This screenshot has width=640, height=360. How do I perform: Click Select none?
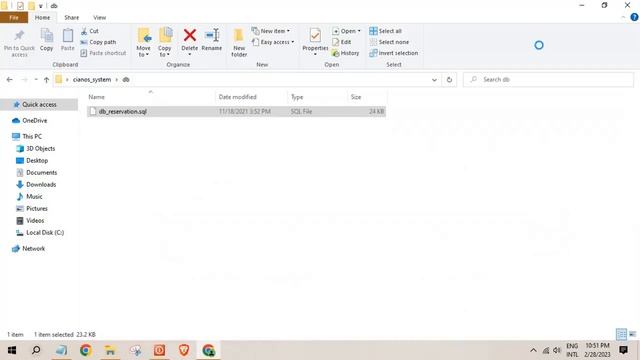(389, 42)
